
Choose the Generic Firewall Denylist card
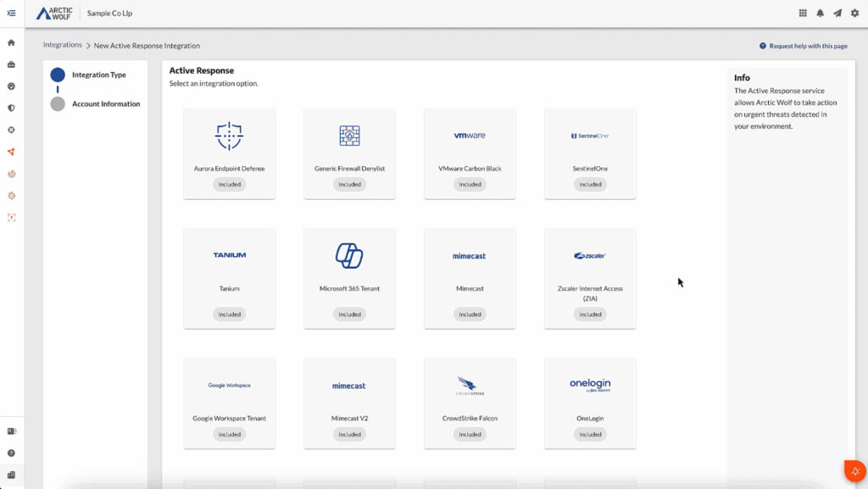349,153
